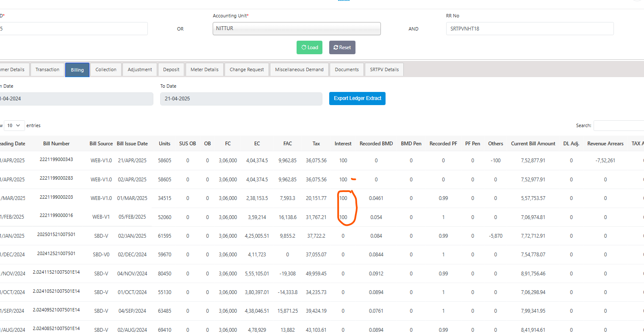644x336 pixels.
Task: Click EC value 5,55,105.01
Action: [x=257, y=274]
